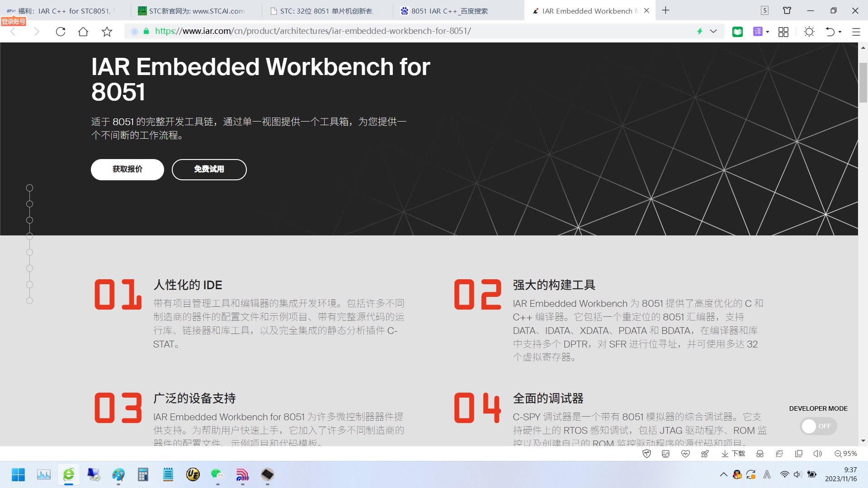Switch to the STC新官网 www.STCAI.com tab
The height and width of the screenshot is (488, 868).
197,11
